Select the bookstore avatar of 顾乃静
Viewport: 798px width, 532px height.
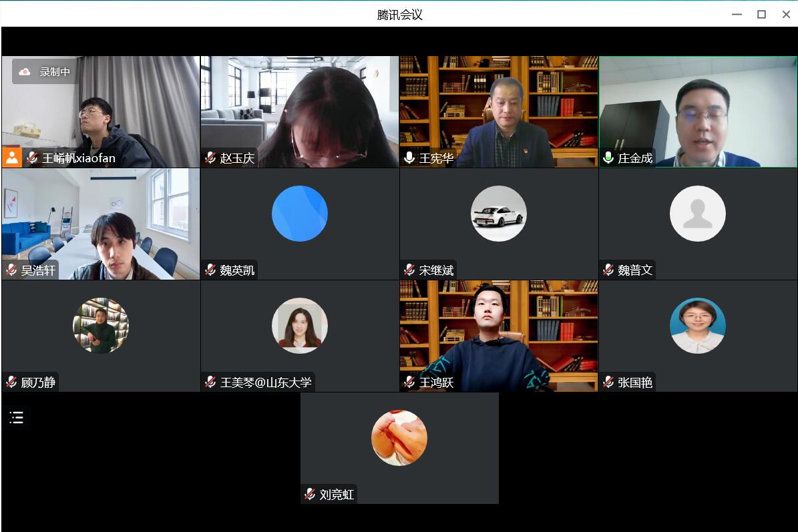101,326
